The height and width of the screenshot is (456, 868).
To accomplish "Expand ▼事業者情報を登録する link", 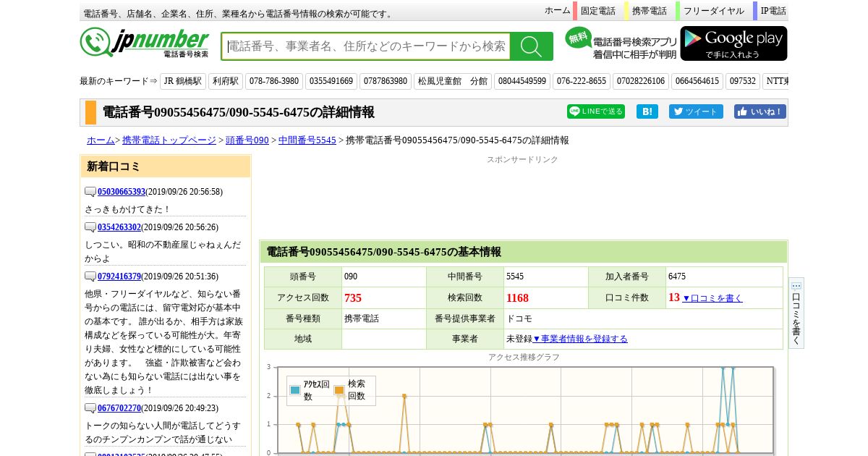I will coord(580,339).
